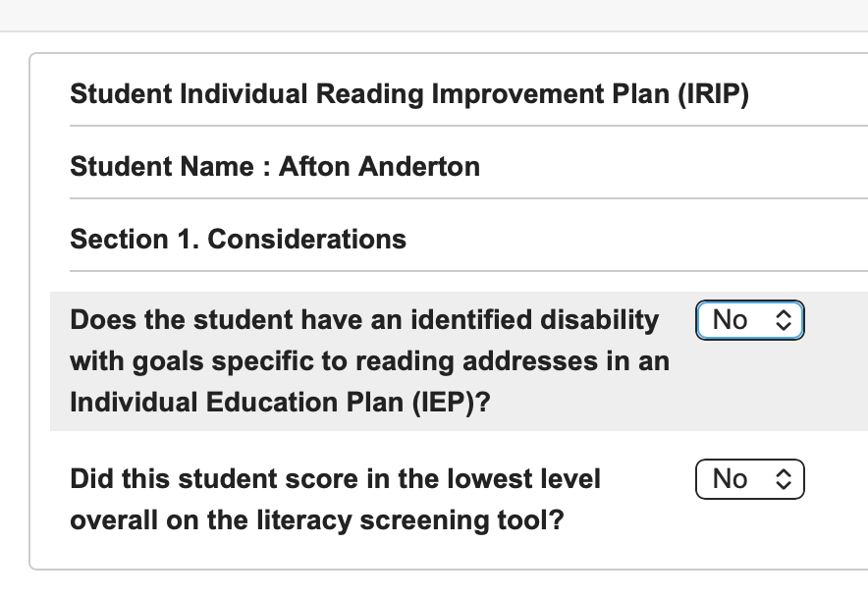The width and height of the screenshot is (868, 599).
Task: Click the up-down arrows on the IEP dropdown
Action: click(x=783, y=320)
